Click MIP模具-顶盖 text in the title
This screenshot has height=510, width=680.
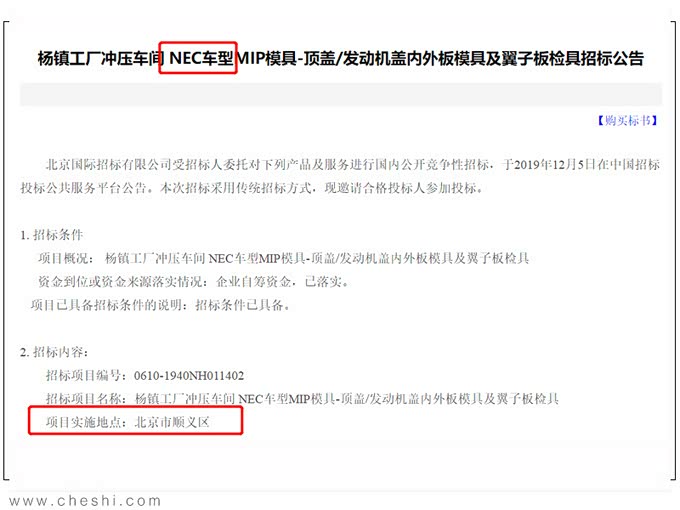285,58
